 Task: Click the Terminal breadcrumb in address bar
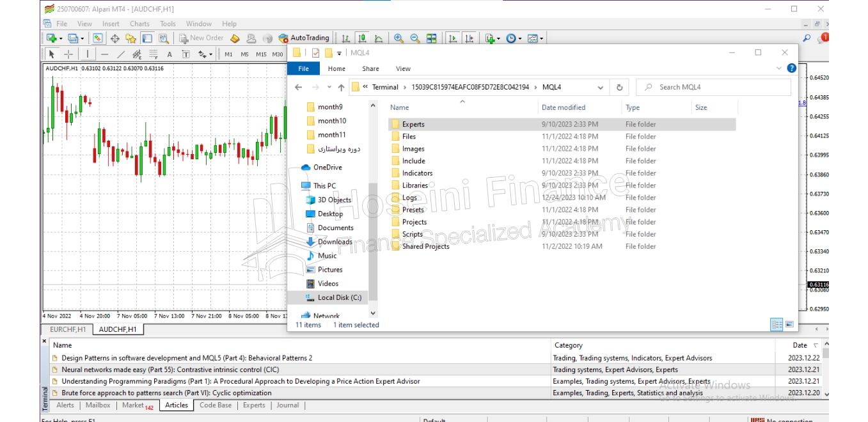point(385,87)
